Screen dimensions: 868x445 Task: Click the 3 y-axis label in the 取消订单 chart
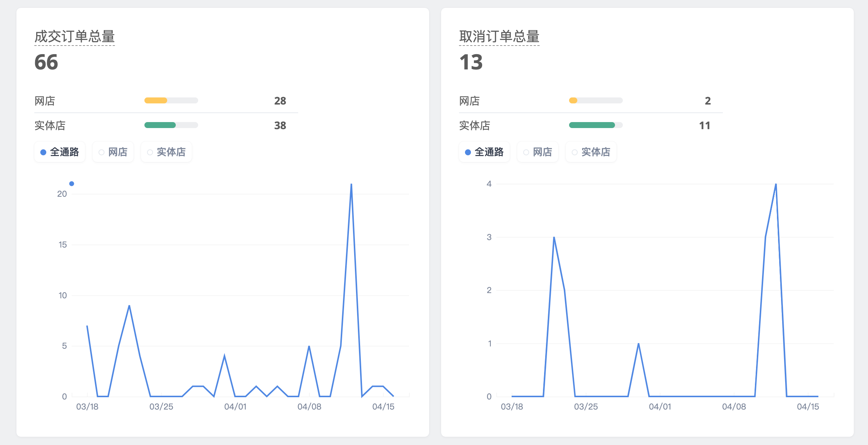pyautogui.click(x=489, y=237)
